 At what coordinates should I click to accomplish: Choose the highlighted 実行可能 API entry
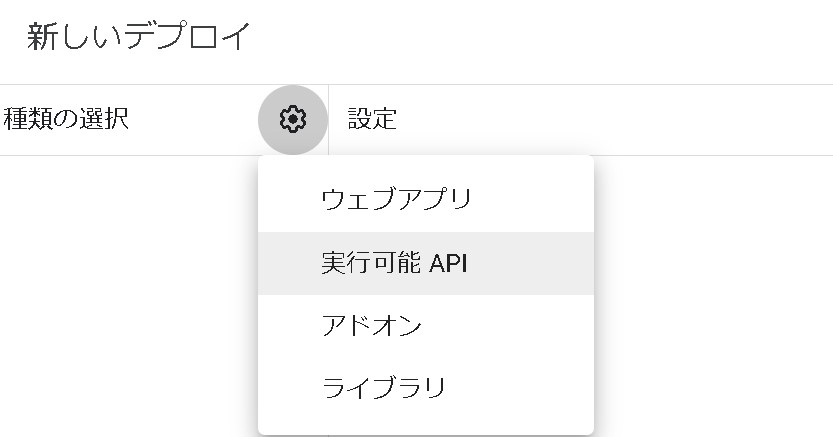coord(394,263)
